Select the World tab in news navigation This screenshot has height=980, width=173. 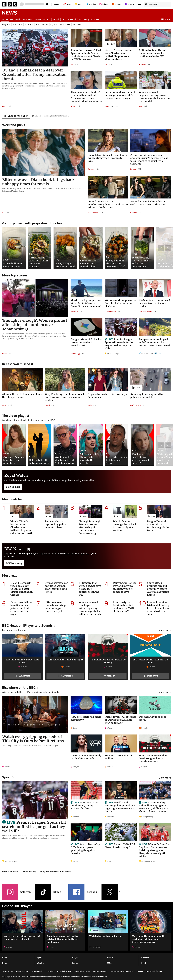(18, 19)
